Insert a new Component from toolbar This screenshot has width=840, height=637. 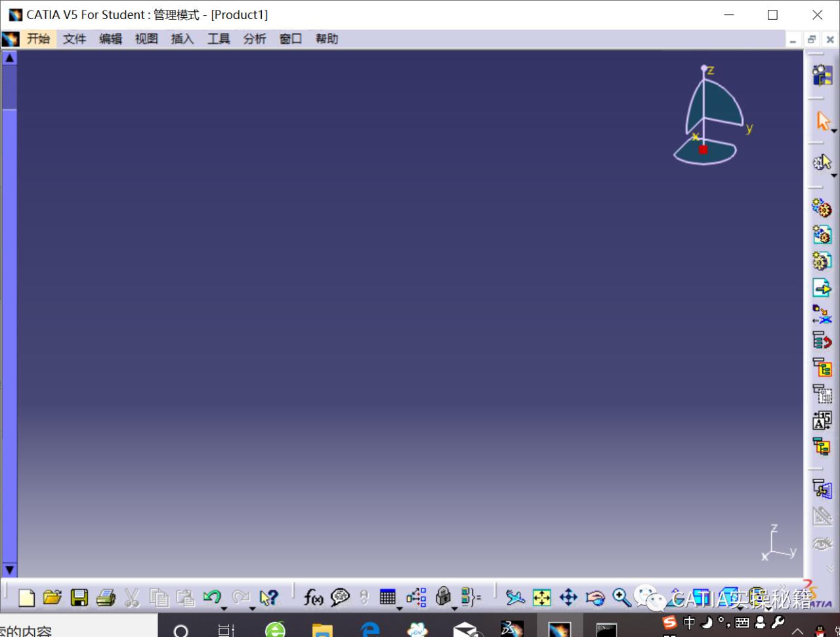coord(822,209)
